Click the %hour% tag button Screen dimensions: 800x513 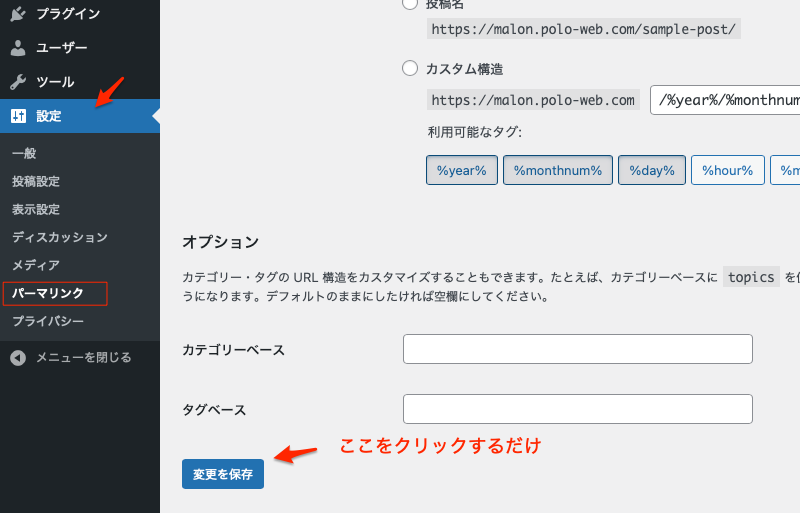[x=727, y=170]
